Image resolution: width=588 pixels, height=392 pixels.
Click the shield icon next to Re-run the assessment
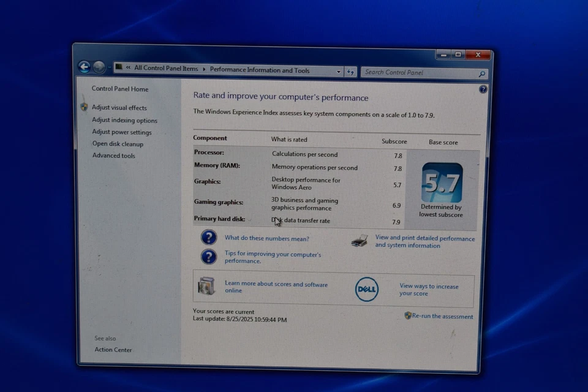tap(407, 316)
